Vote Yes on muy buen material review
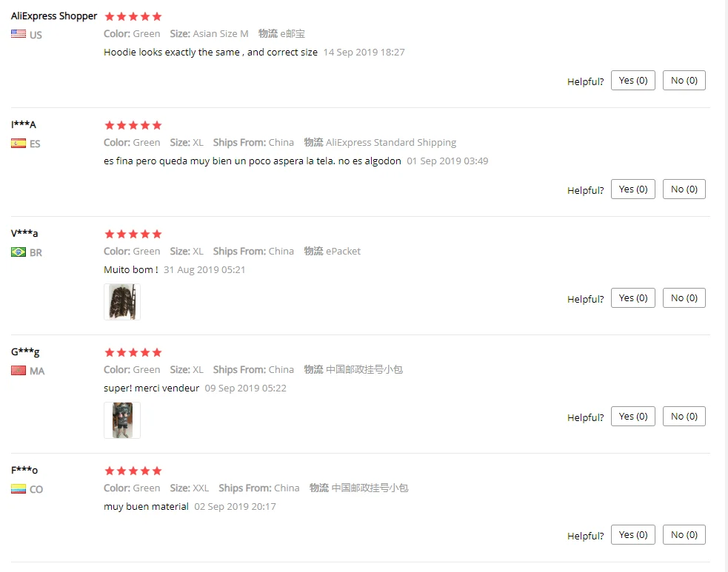 (x=632, y=534)
